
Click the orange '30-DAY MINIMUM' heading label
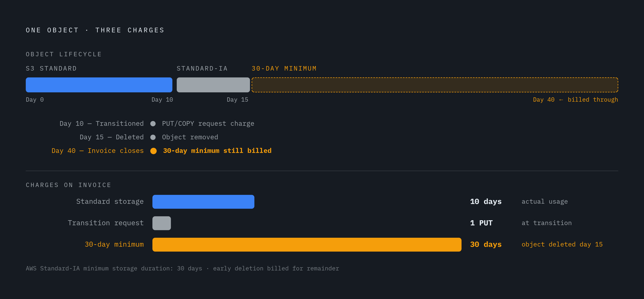click(284, 68)
